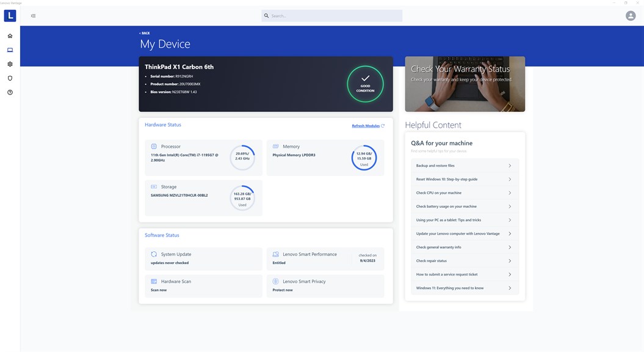The height and width of the screenshot is (352, 644).
Task: Expand Update your Lenovo computer chevron
Action: tap(510, 233)
